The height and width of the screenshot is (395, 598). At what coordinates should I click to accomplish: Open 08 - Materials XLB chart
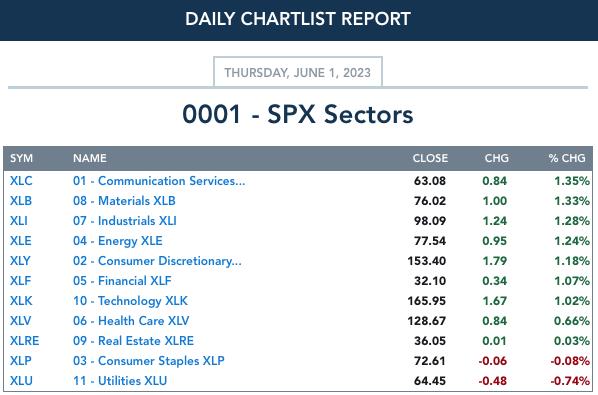point(124,201)
